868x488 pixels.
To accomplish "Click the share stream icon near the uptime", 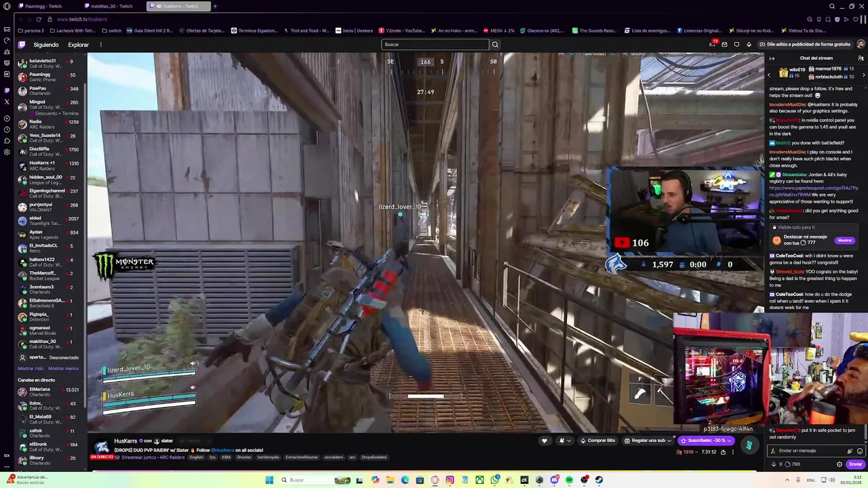I will (x=723, y=452).
